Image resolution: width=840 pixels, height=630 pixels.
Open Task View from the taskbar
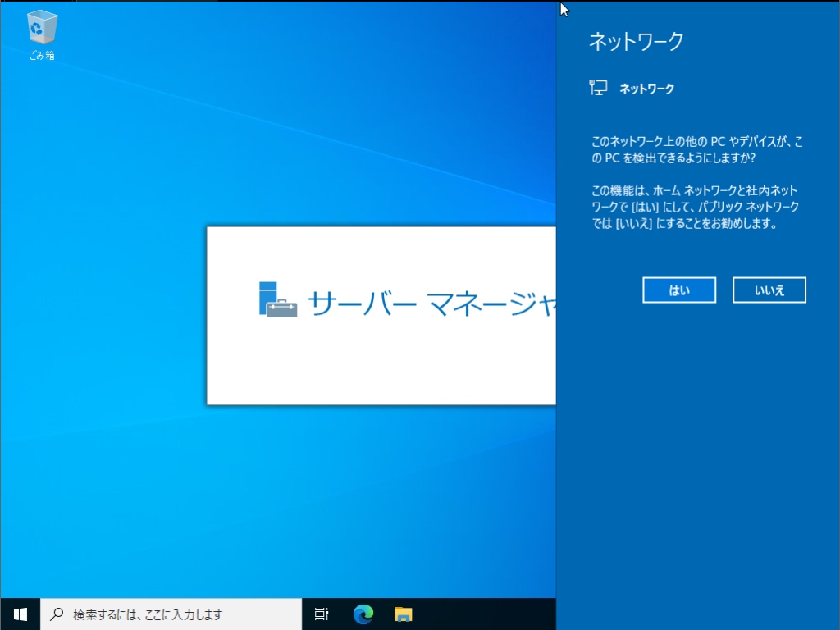click(x=322, y=614)
